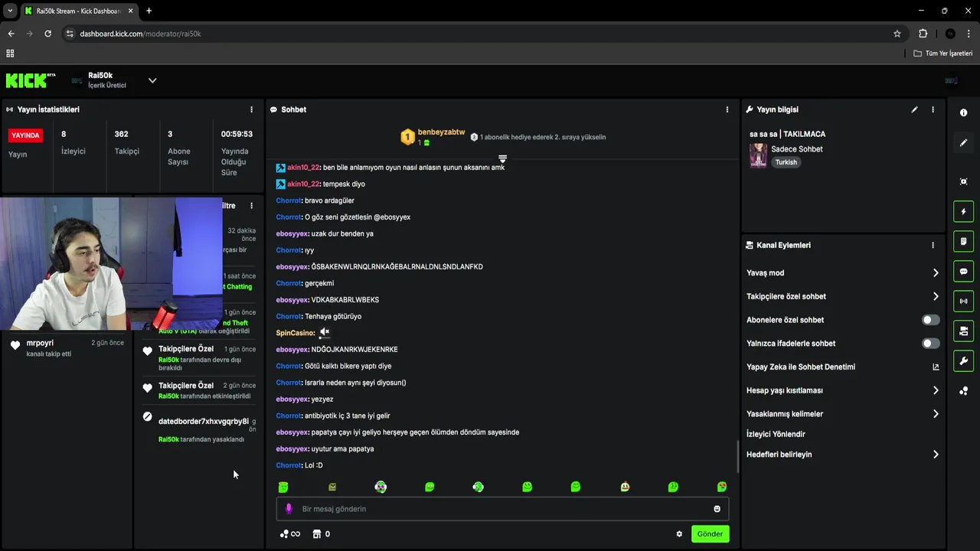Click the broadcast signal icon in sidebar
This screenshot has height=551, width=980.
[x=963, y=301]
